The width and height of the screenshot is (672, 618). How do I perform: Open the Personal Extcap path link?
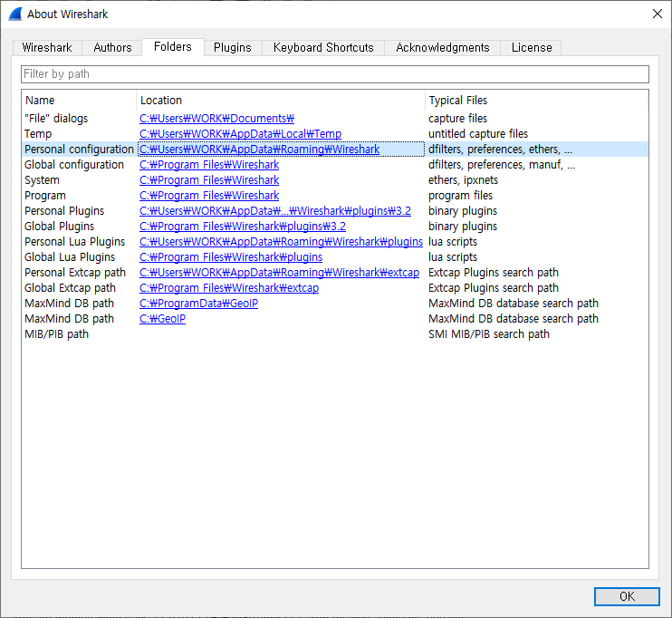(x=280, y=273)
